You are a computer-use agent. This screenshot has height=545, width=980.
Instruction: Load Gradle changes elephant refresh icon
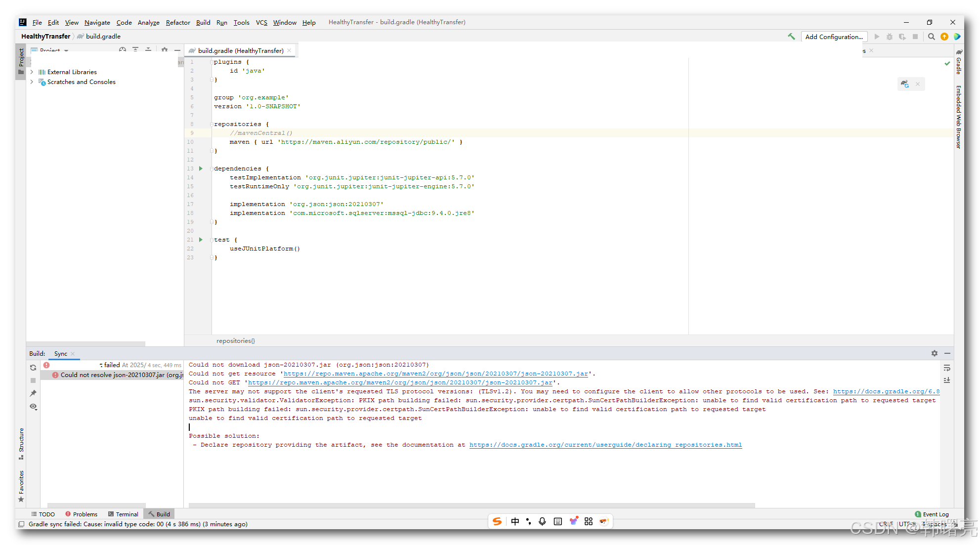[905, 84]
